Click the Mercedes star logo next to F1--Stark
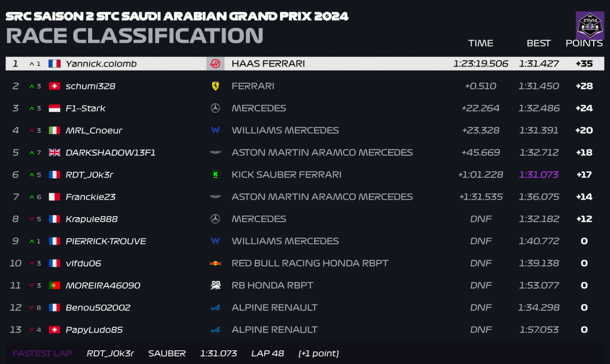 (215, 108)
